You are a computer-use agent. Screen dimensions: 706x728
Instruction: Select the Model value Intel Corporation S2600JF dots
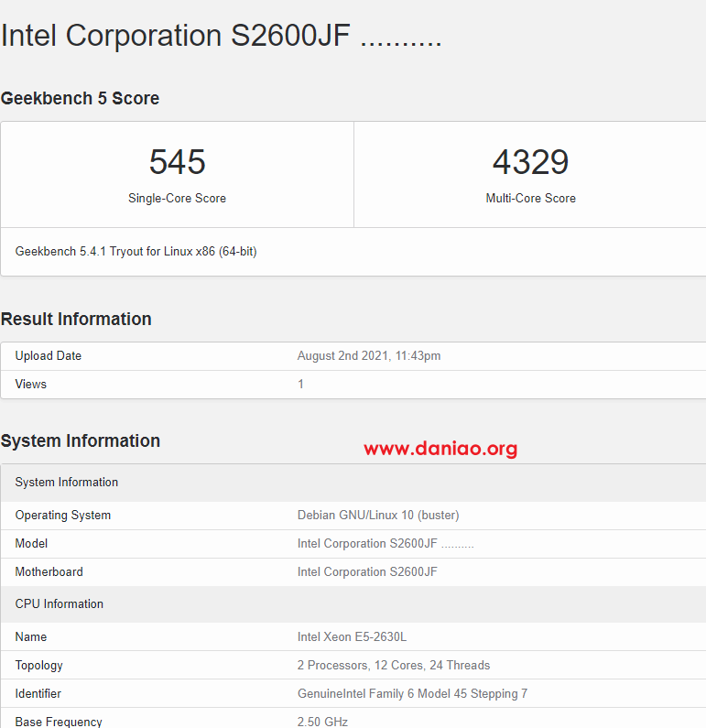(x=386, y=544)
